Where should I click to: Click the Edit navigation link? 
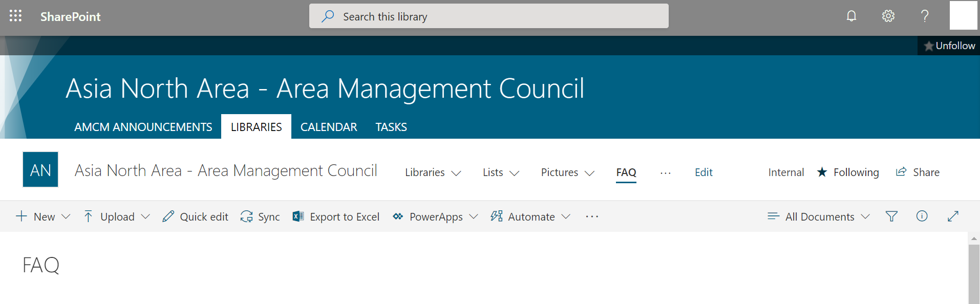point(704,172)
